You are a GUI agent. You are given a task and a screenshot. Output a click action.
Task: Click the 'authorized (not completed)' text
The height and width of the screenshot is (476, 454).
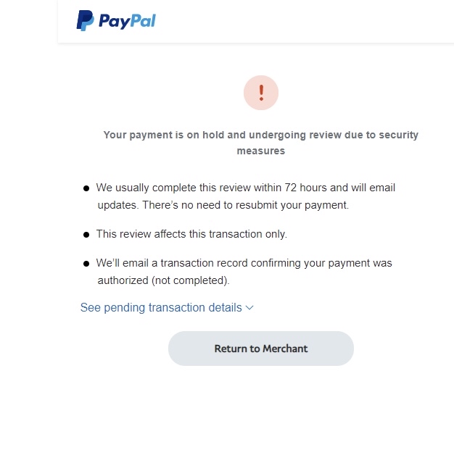click(x=163, y=280)
